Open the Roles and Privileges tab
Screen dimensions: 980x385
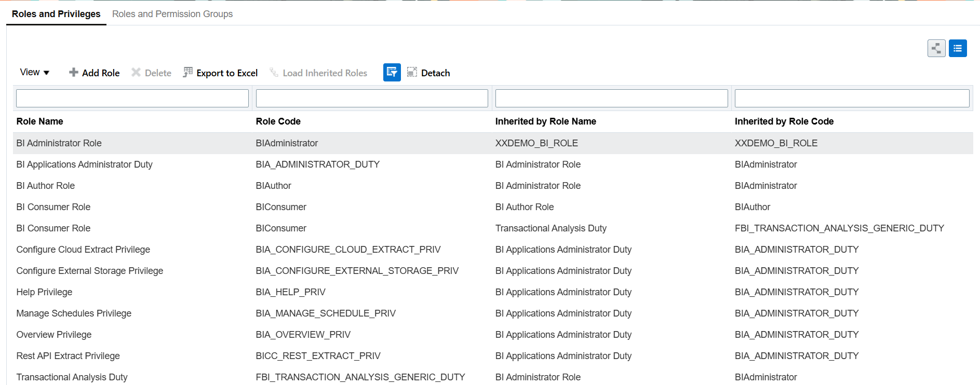(56, 14)
